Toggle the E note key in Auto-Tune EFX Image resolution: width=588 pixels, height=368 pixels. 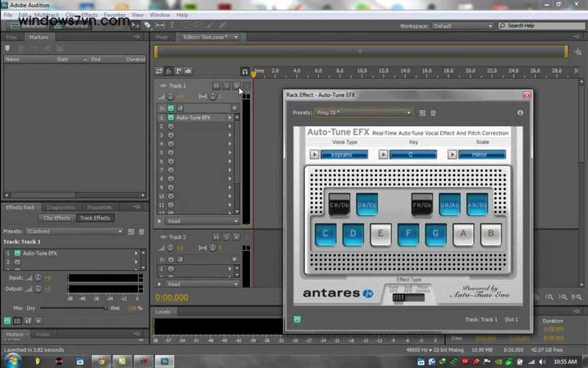click(381, 234)
